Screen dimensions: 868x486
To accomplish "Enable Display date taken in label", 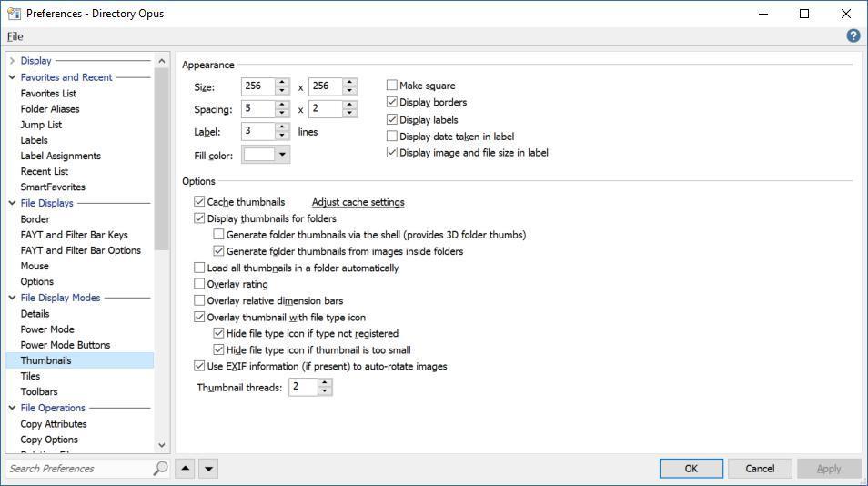I will click(x=392, y=137).
